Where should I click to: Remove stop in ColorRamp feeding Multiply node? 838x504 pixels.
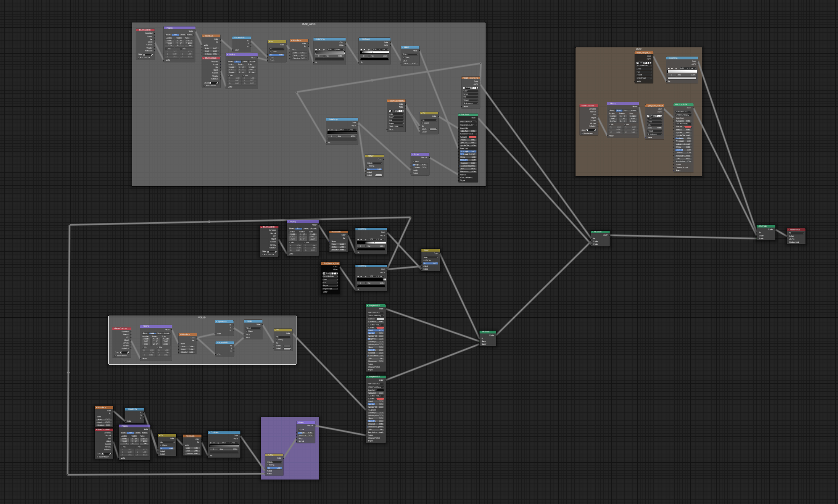[214, 443]
